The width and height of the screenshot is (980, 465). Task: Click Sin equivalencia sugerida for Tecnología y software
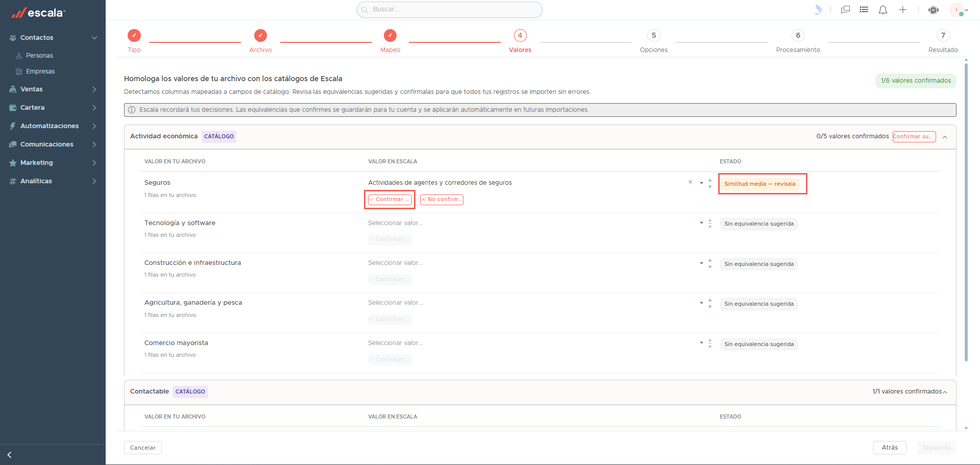pos(759,224)
